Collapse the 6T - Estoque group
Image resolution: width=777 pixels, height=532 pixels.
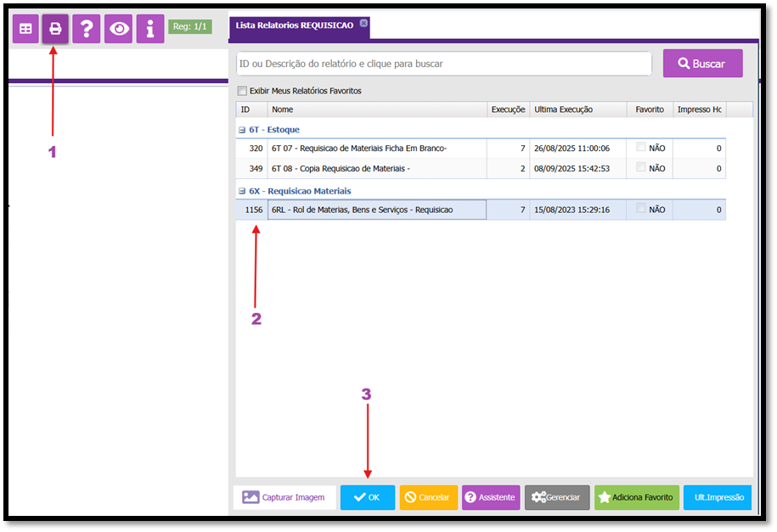pyautogui.click(x=242, y=130)
